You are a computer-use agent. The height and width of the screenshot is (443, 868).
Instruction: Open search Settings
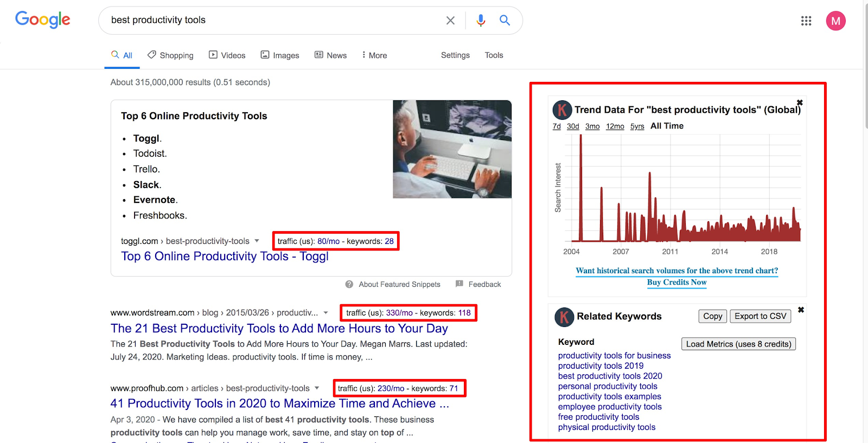coord(455,55)
